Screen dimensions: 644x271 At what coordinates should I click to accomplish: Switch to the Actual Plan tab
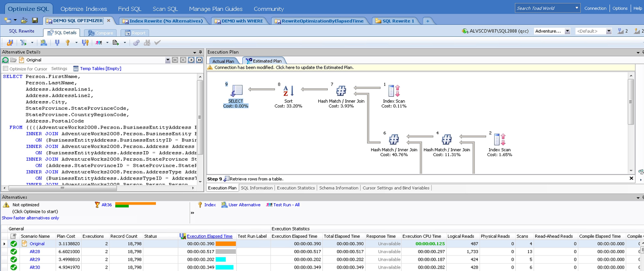pyautogui.click(x=223, y=61)
